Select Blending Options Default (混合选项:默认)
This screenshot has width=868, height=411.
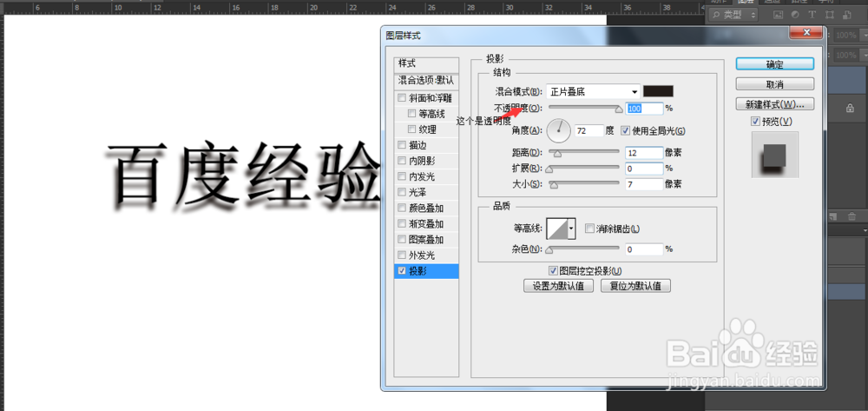coord(426,80)
